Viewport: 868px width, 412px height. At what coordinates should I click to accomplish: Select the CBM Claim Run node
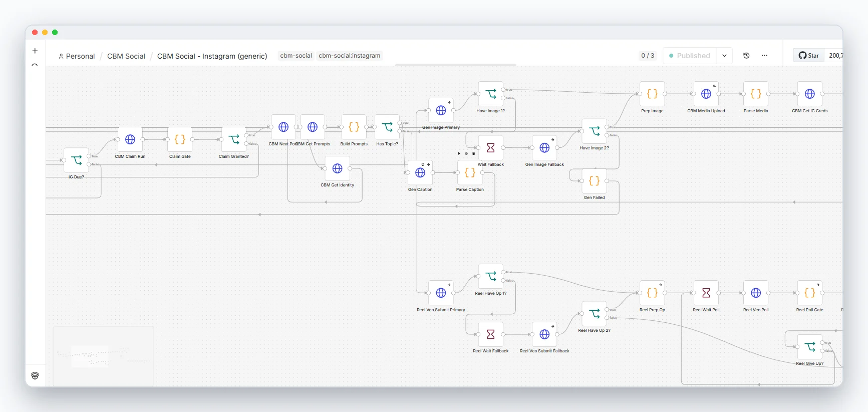(x=130, y=140)
